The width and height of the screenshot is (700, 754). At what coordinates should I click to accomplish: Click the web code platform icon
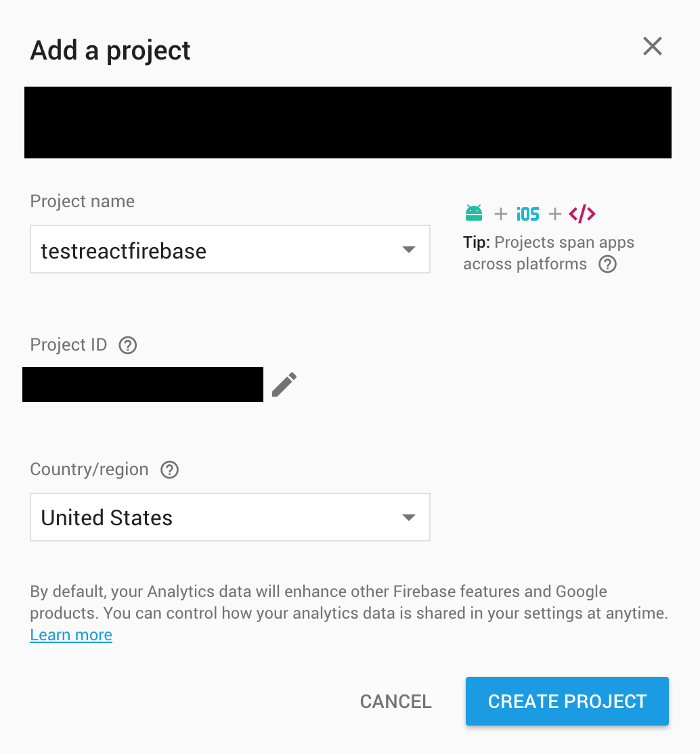(582, 213)
